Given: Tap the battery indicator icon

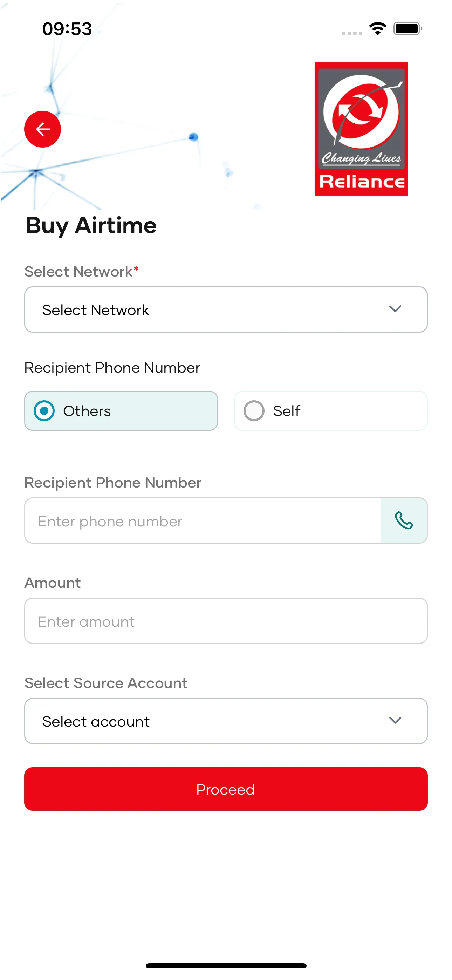Looking at the screenshot, I should coord(408,28).
